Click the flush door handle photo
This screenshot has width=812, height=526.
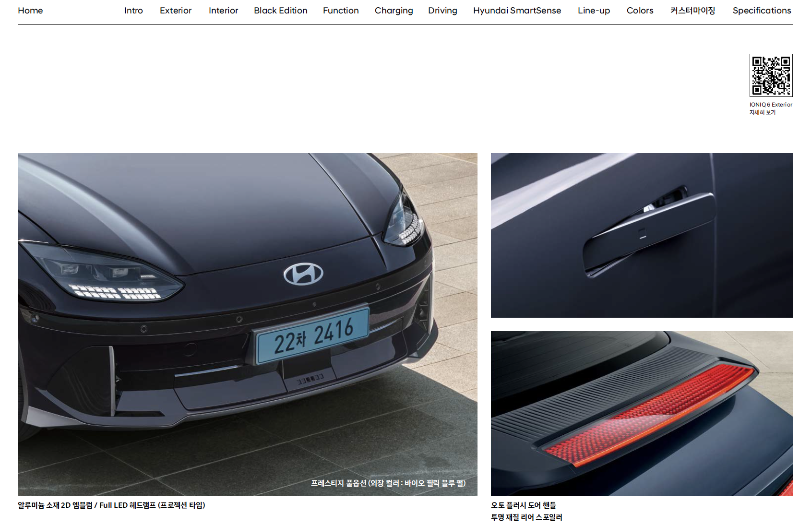(642, 235)
